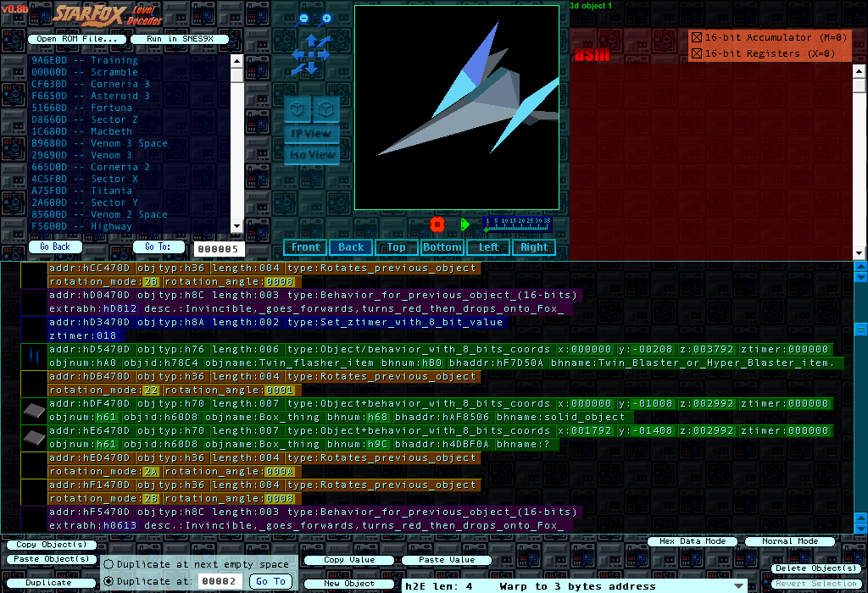Switch to the Left view
The height and width of the screenshot is (593, 868).
click(x=488, y=247)
